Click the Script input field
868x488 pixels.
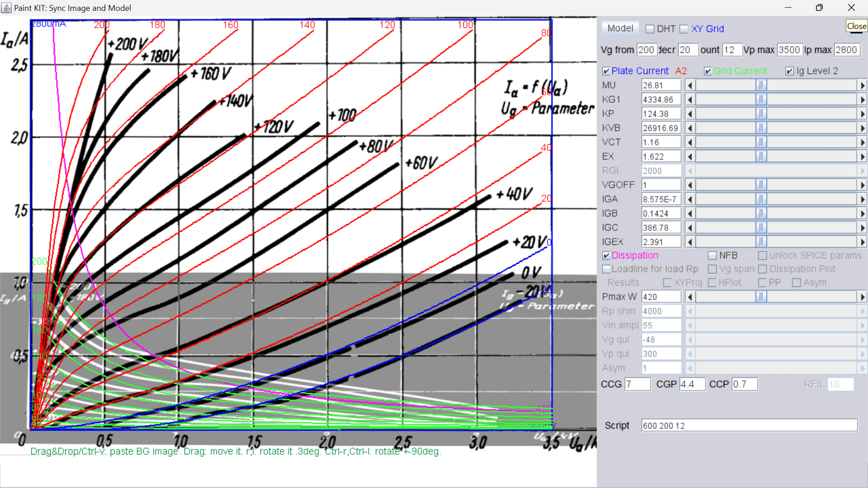(x=750, y=426)
